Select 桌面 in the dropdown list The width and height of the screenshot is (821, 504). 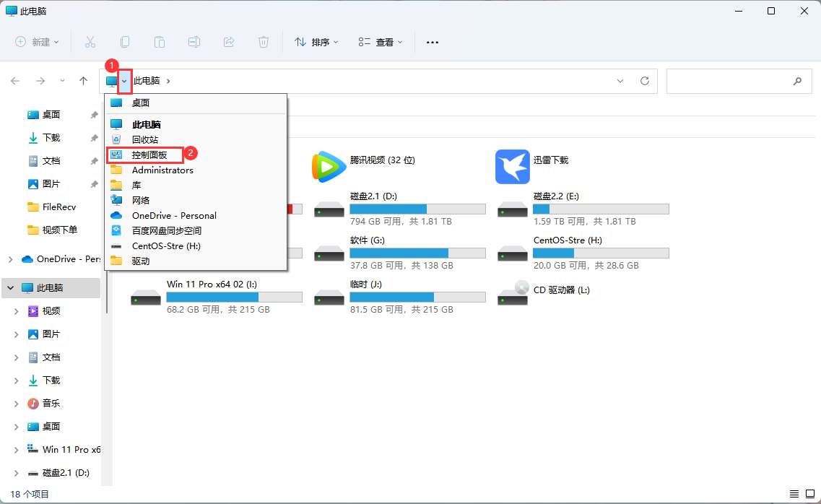(196, 103)
